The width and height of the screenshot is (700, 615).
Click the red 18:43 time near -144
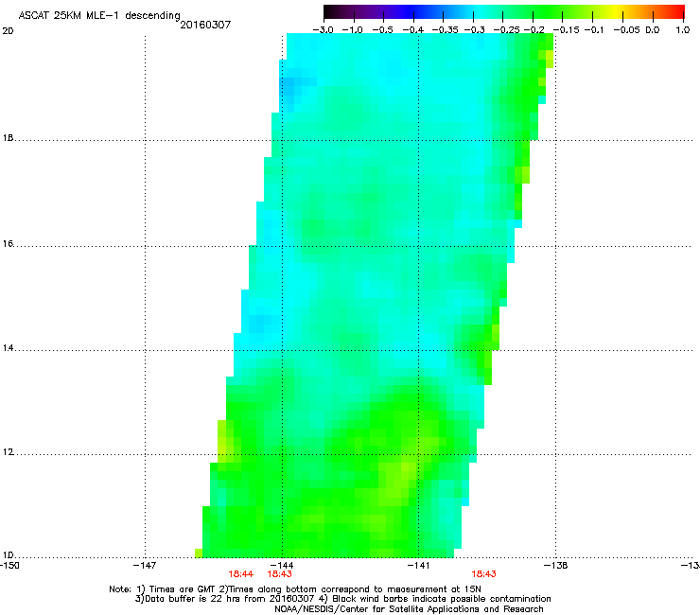click(279, 574)
